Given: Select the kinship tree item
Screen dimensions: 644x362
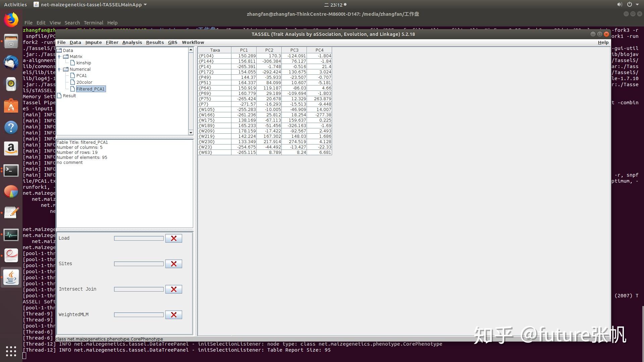Looking at the screenshot, I should 84,63.
